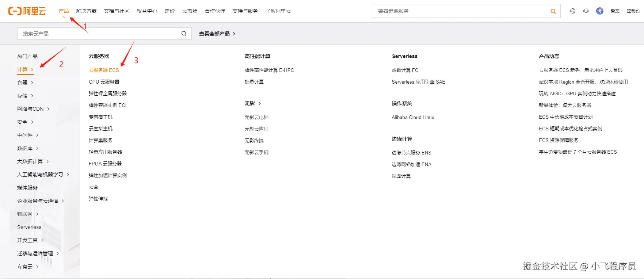Viewport: 644px width, 279px height.
Task: Expand the 开发工具 category
Action: tap(30, 240)
